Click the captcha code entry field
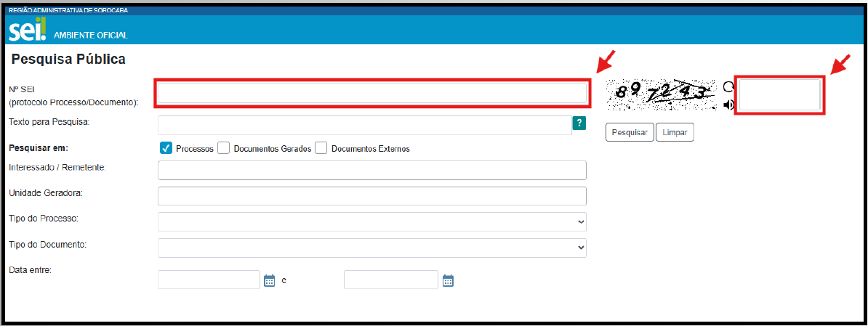This screenshot has height=326, width=868. point(780,96)
